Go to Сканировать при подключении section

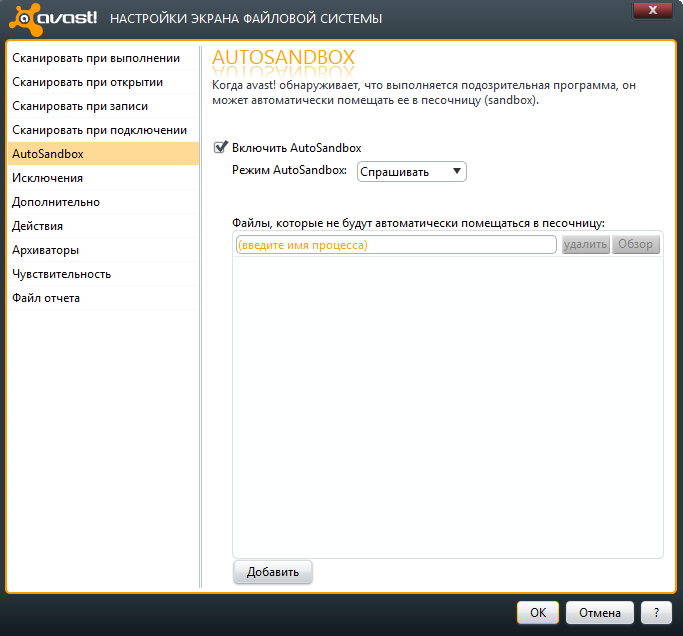click(103, 130)
